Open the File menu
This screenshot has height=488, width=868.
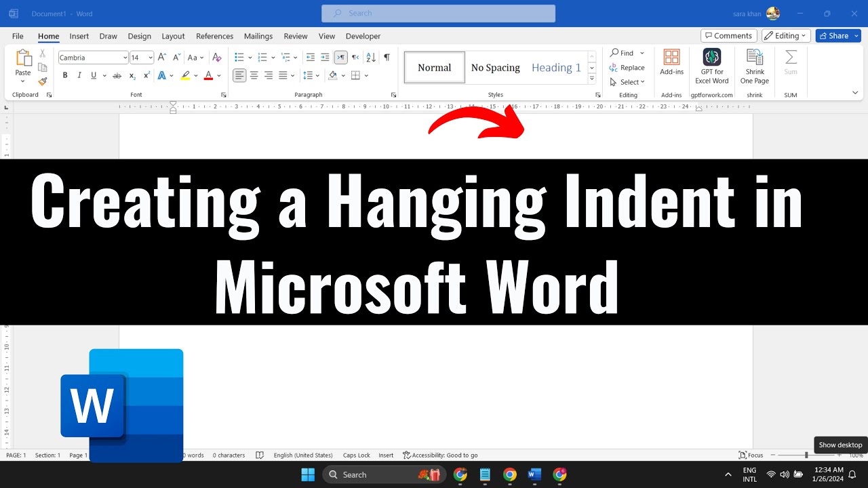(18, 36)
